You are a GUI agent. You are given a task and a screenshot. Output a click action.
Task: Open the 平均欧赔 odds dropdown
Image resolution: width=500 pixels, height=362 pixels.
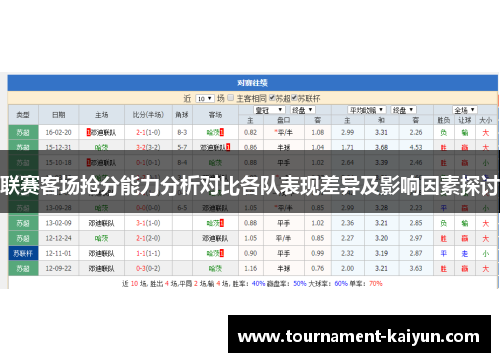click(x=366, y=110)
